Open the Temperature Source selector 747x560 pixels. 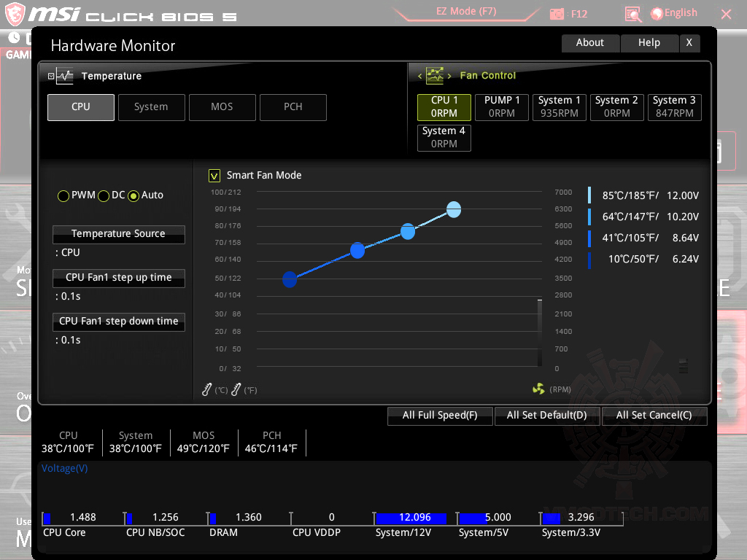[x=118, y=234]
